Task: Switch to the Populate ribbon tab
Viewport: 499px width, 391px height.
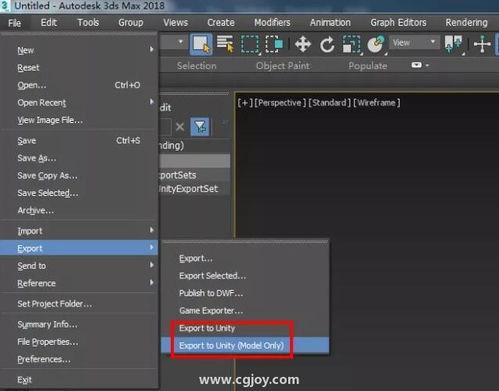Action: pyautogui.click(x=368, y=66)
